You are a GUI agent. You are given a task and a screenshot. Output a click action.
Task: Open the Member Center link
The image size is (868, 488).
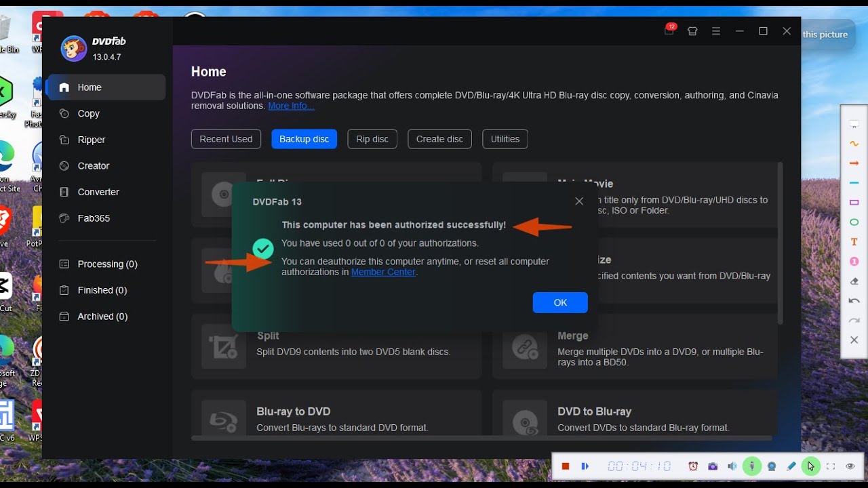[383, 272]
